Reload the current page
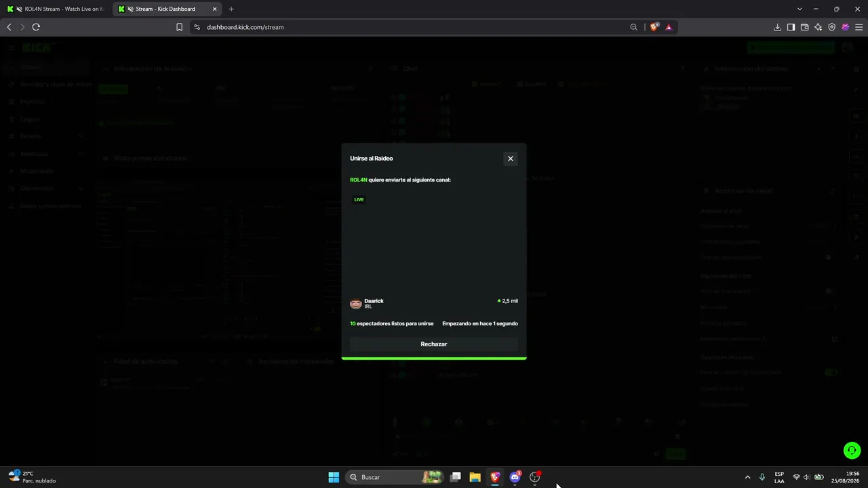The height and width of the screenshot is (488, 868). (36, 27)
